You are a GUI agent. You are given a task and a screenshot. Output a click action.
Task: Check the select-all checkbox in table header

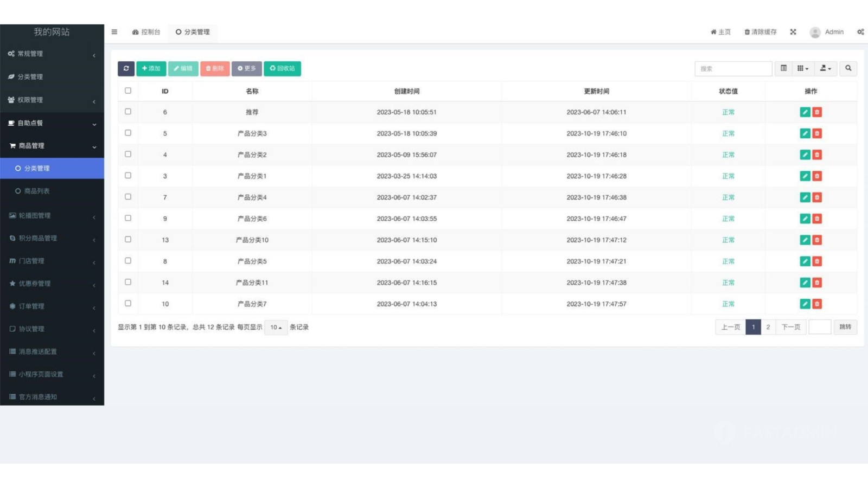[x=128, y=91]
